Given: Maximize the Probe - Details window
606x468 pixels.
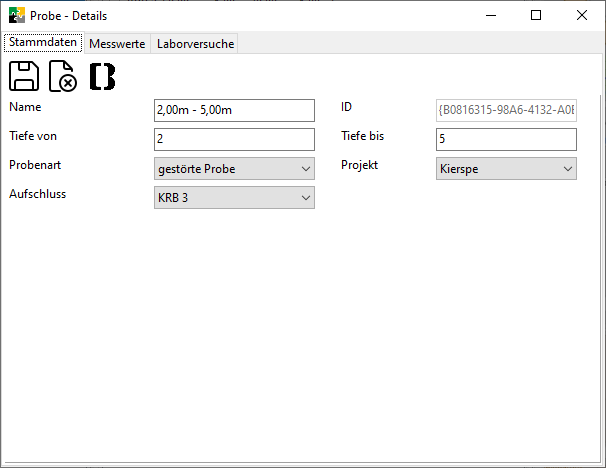Looking at the screenshot, I should [536, 16].
